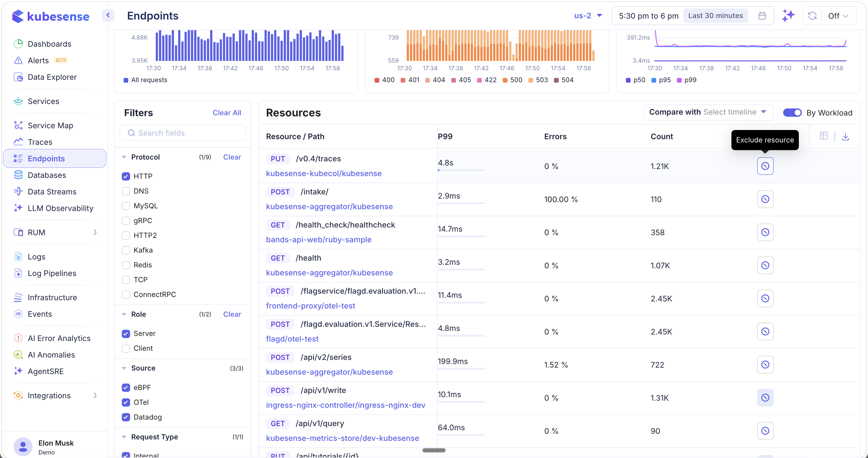Viewport: 868px width, 458px height.
Task: Collapse the Source filter section
Action: click(x=124, y=368)
